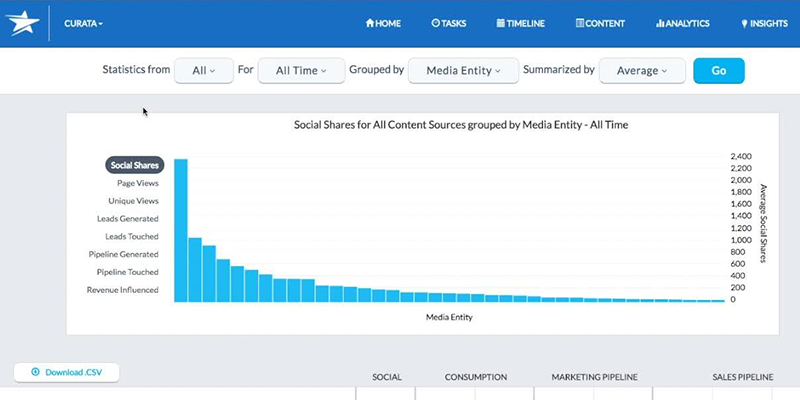Open the Timeline section
The image size is (800, 400).
click(x=520, y=23)
